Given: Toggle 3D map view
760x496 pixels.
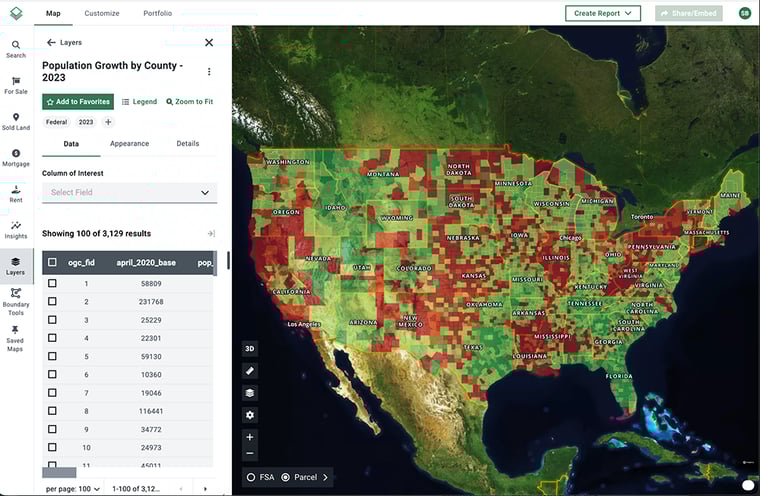Looking at the screenshot, I should 250,348.
